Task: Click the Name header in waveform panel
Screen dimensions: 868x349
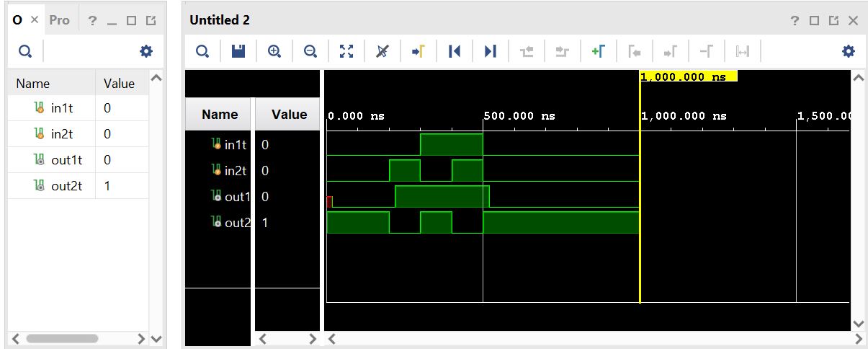Action: 220,115
